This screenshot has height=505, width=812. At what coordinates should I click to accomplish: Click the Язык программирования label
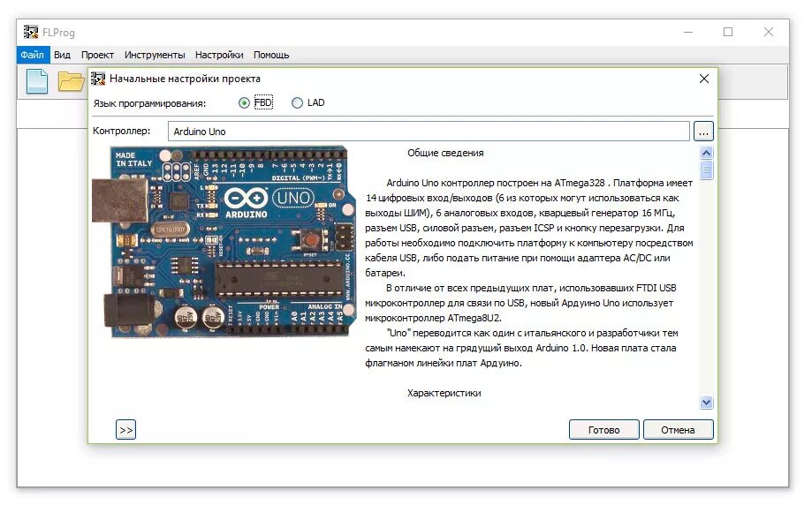tap(149, 103)
